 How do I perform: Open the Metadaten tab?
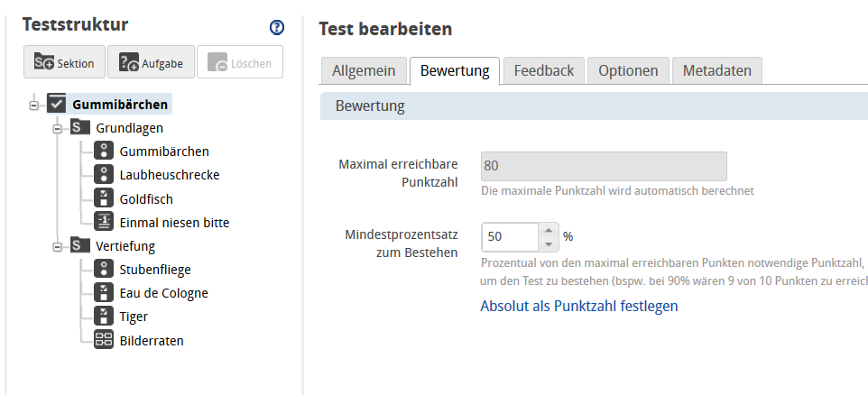point(717,70)
